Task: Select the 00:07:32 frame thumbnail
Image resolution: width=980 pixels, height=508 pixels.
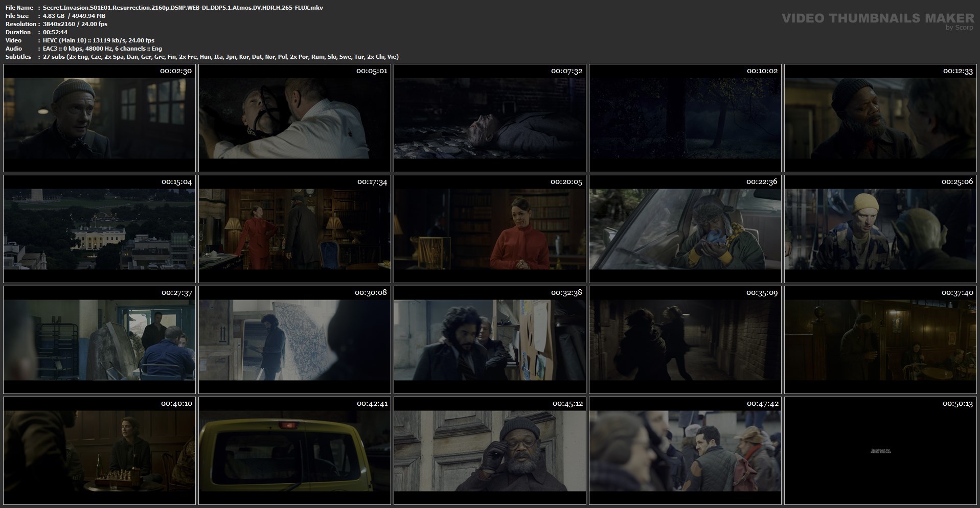Action: [x=490, y=118]
